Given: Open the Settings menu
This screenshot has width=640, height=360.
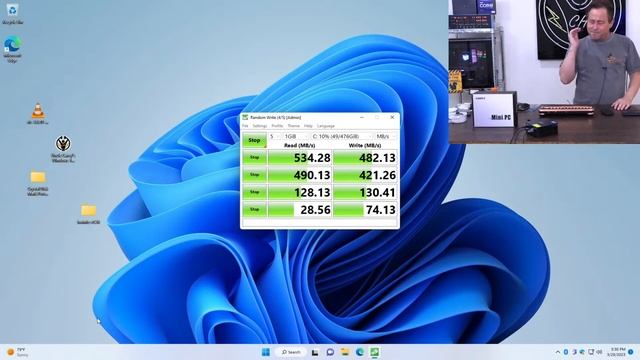Looking at the screenshot, I should 260,126.
